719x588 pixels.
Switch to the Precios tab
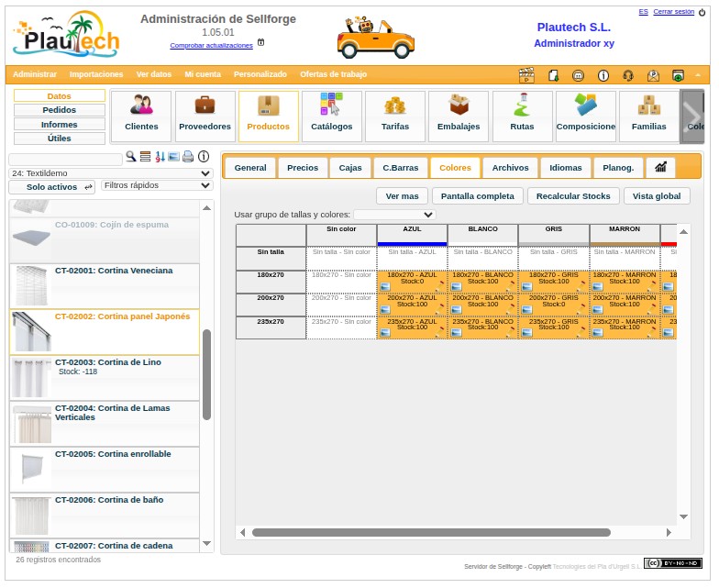pos(303,168)
